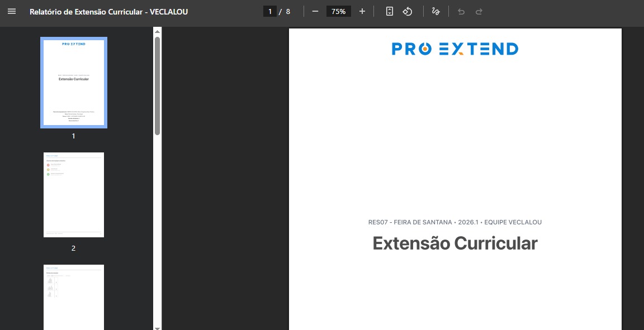Viewport: 644px width, 330px height.
Task: Click the undo arrow icon
Action: 461,12
